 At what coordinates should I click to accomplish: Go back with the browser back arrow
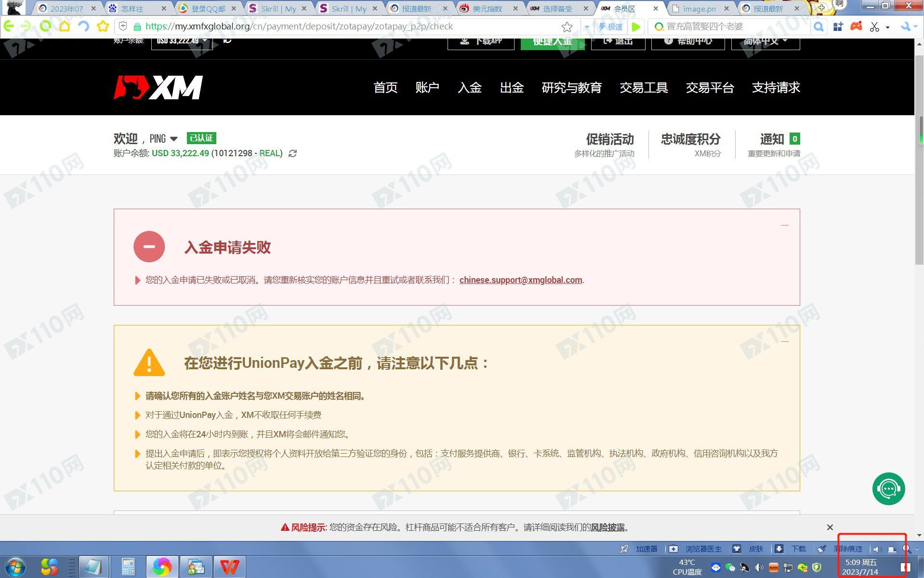(x=9, y=27)
